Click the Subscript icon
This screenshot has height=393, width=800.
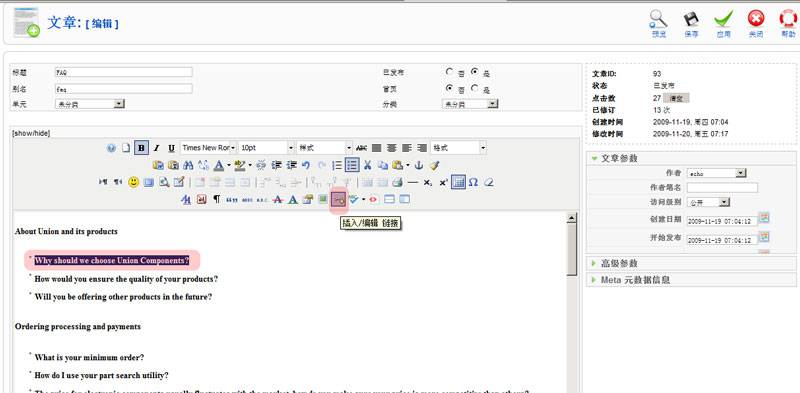428,182
